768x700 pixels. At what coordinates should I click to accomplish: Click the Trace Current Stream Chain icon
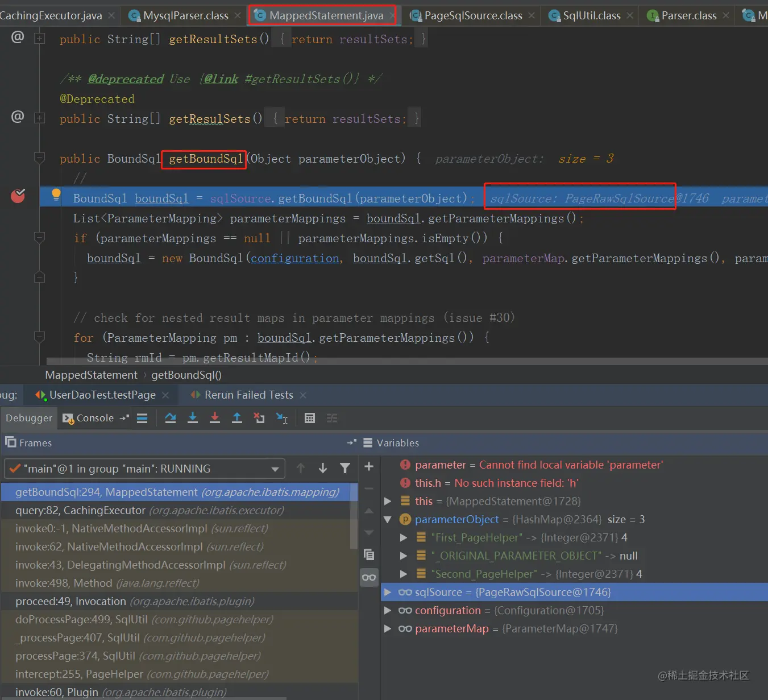[x=332, y=418]
